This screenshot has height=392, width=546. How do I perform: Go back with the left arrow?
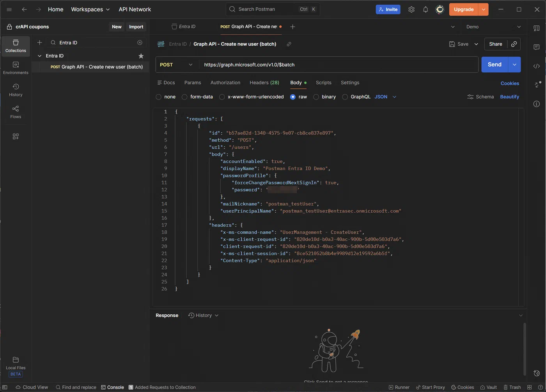coord(24,9)
